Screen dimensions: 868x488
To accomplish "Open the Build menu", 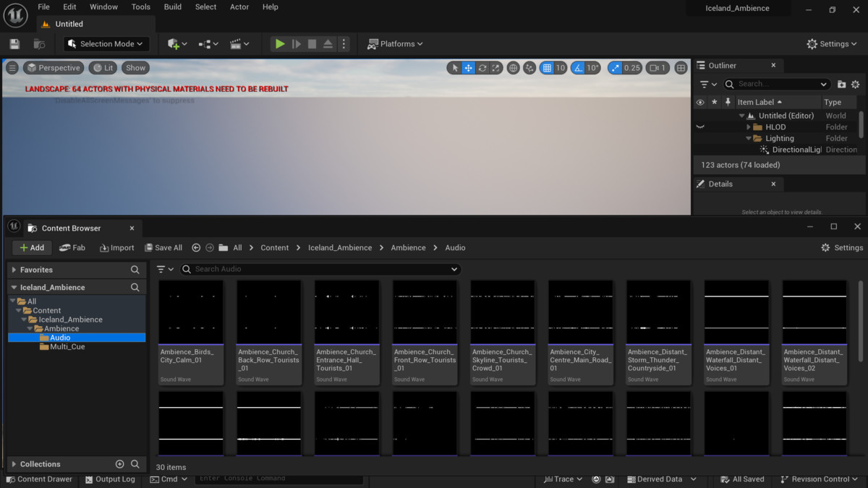I will point(173,7).
